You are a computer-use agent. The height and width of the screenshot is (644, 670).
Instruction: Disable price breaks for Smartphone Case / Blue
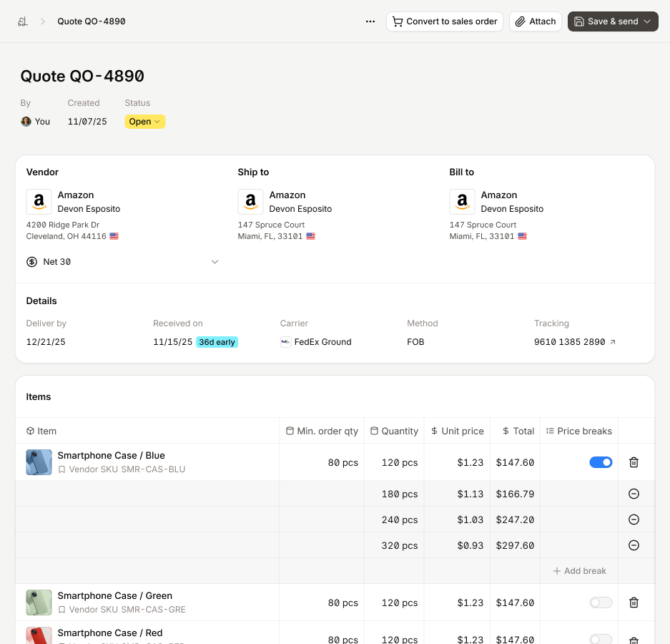click(601, 462)
